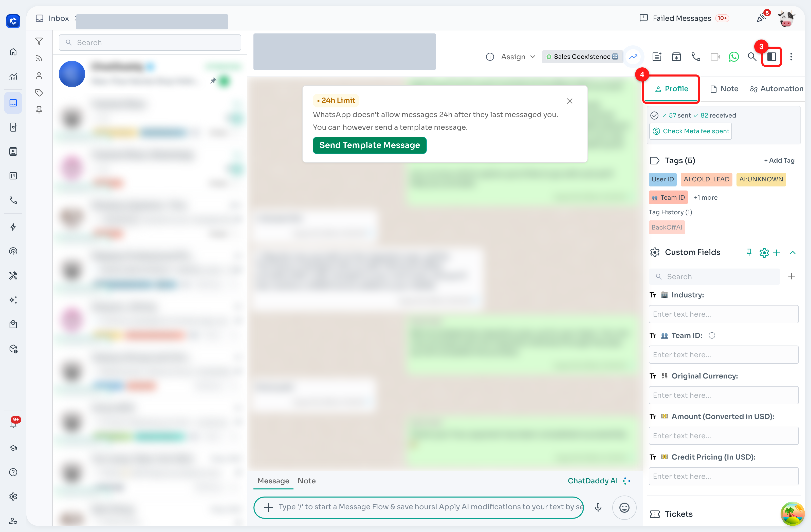The width and height of the screenshot is (811, 532).
Task: Open Custom Fields settings gear
Action: pos(764,252)
